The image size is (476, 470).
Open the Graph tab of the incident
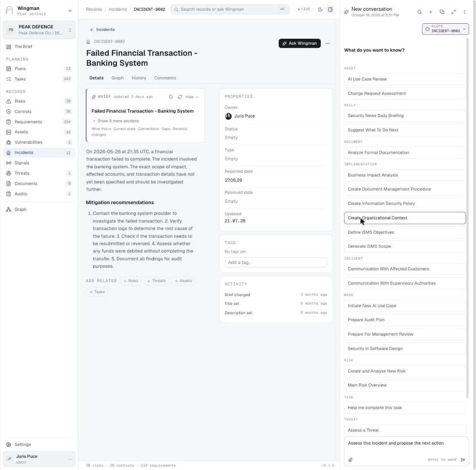118,78
